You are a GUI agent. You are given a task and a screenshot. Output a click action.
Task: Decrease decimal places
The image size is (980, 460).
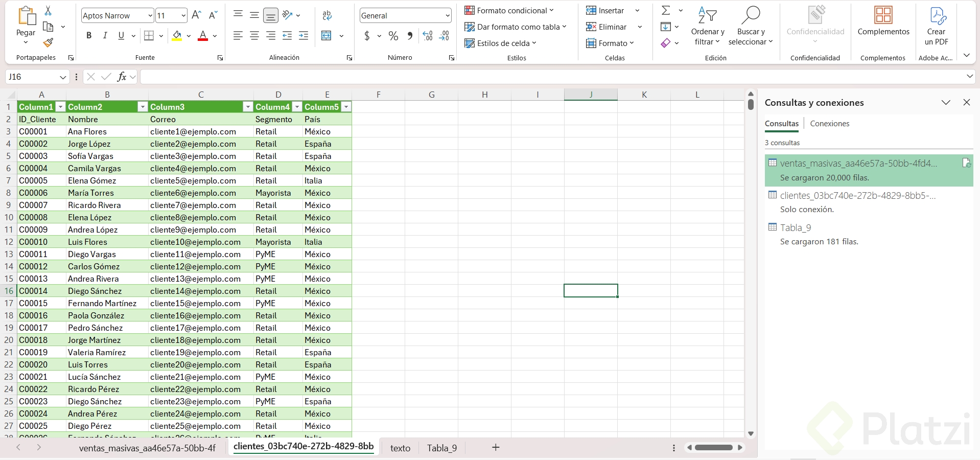pyautogui.click(x=445, y=36)
